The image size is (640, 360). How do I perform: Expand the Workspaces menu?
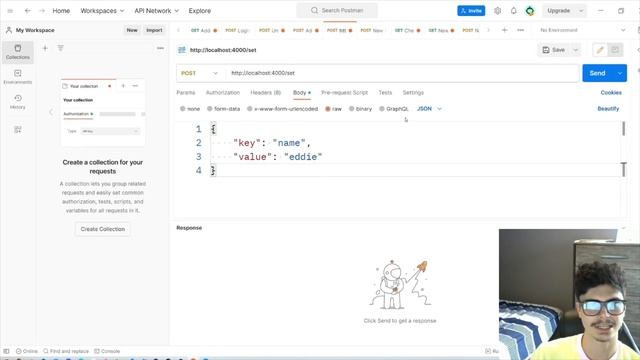pos(102,11)
